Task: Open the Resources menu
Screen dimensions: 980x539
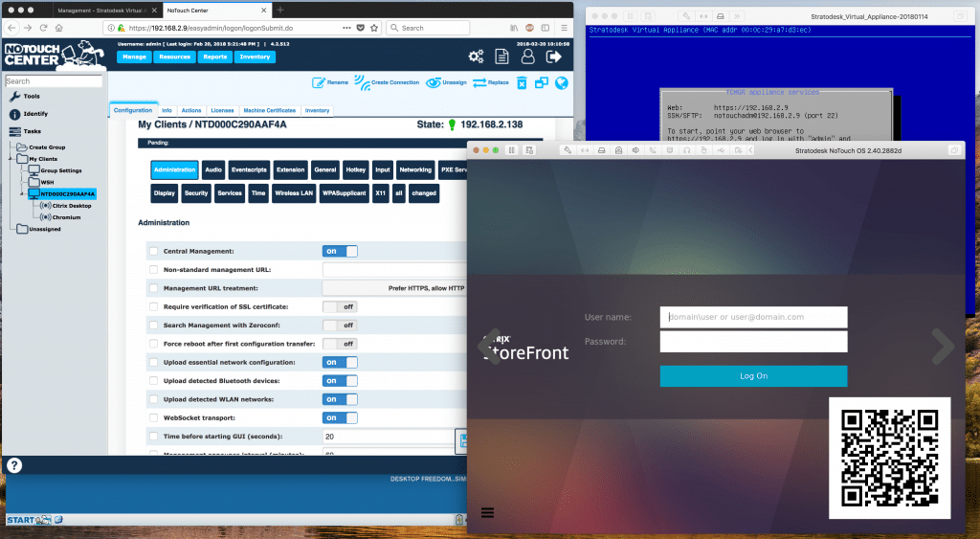Action: point(174,56)
